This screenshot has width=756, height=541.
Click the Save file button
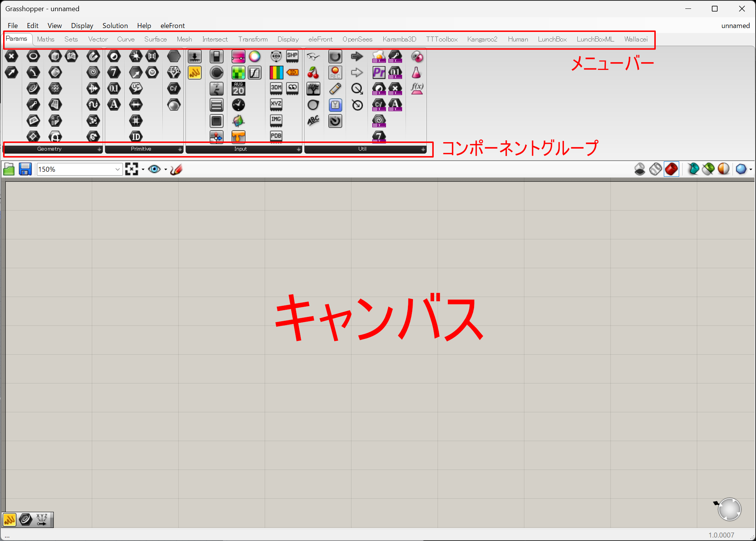point(25,169)
